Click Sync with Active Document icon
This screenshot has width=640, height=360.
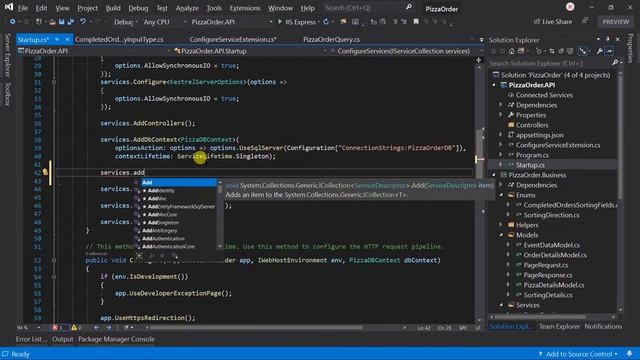(552, 51)
